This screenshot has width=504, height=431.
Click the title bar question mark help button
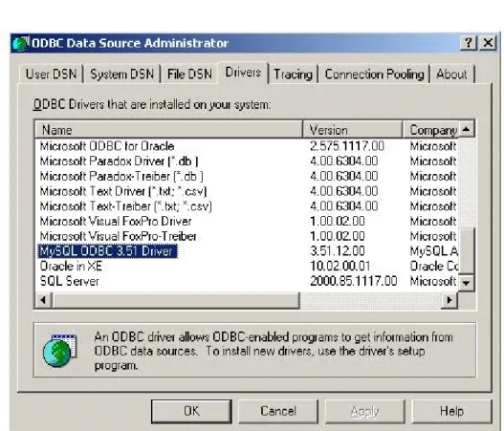tap(469, 43)
